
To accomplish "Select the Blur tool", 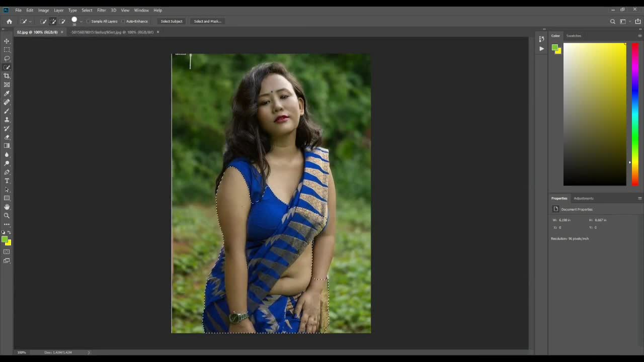I will click(7, 154).
